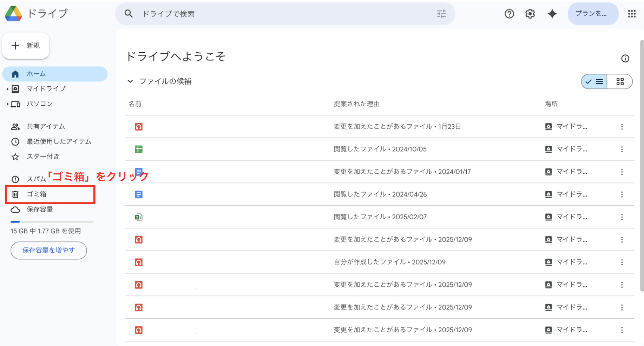Viewport: 644px width, 346px height.
Task: Open マイドライブ in sidebar
Action: pyautogui.click(x=46, y=89)
